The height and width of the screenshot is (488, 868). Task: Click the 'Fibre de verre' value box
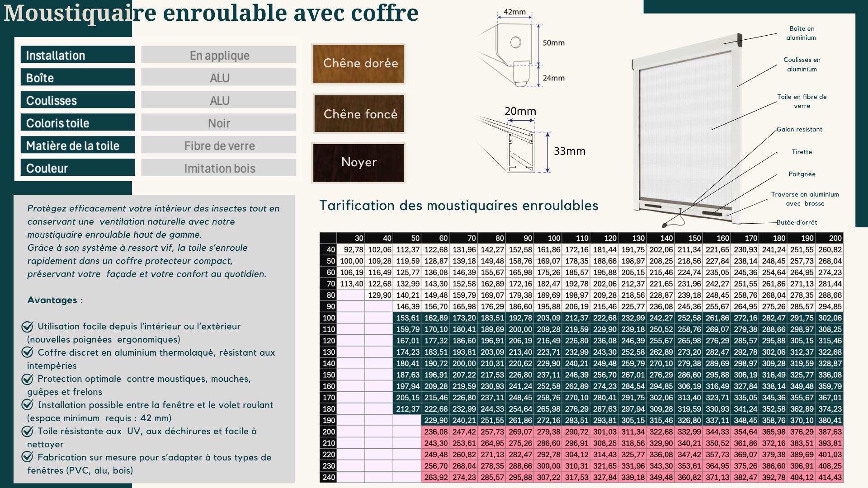tap(219, 145)
